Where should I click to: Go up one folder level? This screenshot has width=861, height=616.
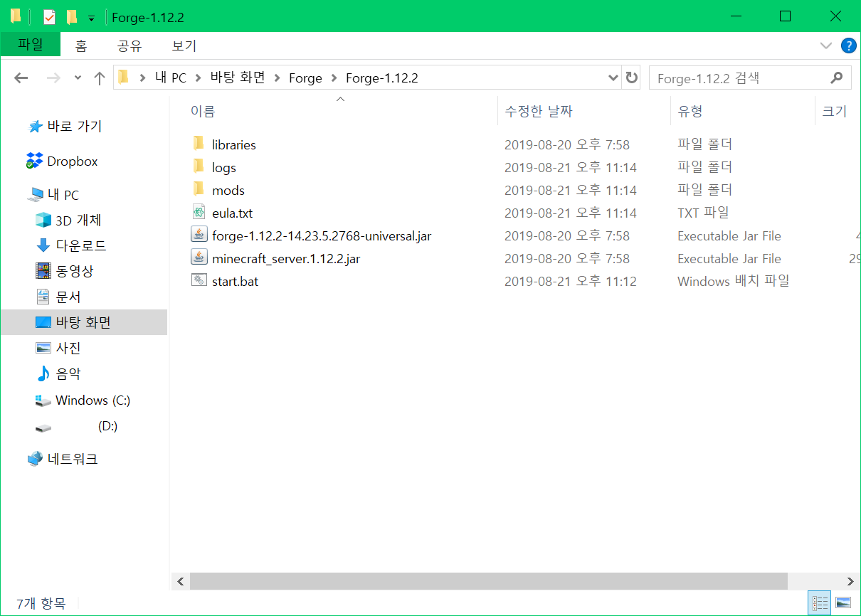click(100, 78)
